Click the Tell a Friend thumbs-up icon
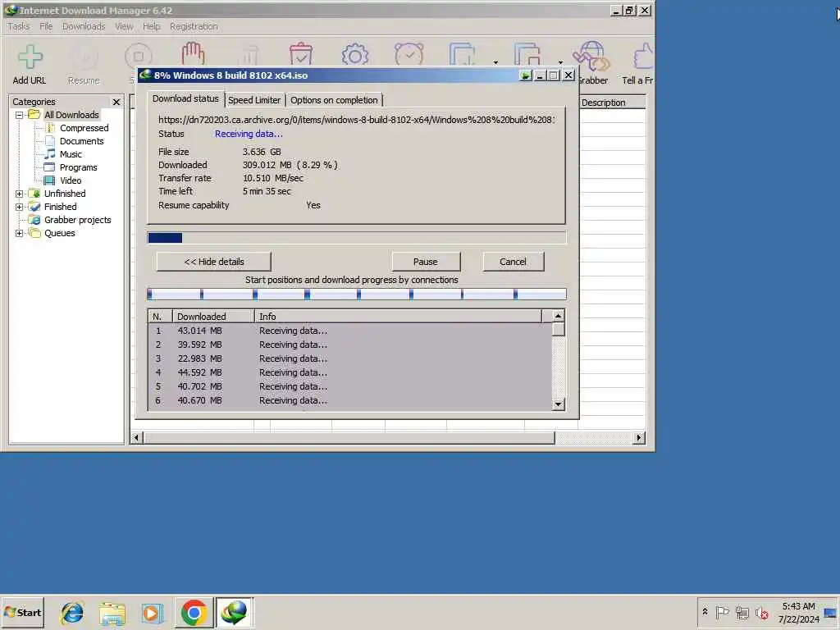Image resolution: width=840 pixels, height=630 pixels. [643, 56]
